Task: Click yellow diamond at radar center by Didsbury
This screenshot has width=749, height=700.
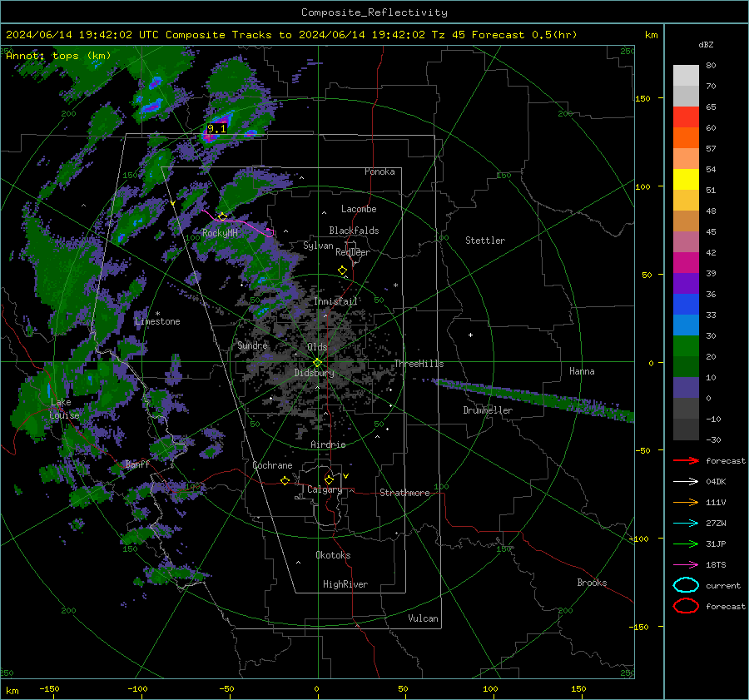Action: point(317,363)
